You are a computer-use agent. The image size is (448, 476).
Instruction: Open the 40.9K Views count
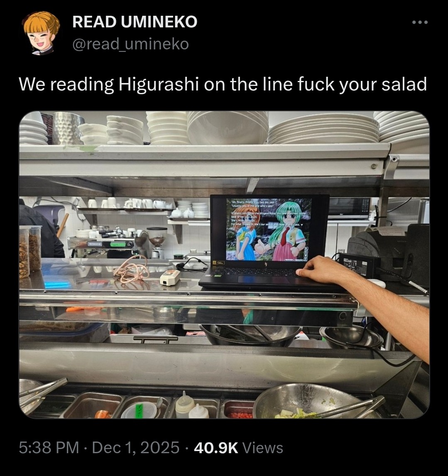[238, 447]
